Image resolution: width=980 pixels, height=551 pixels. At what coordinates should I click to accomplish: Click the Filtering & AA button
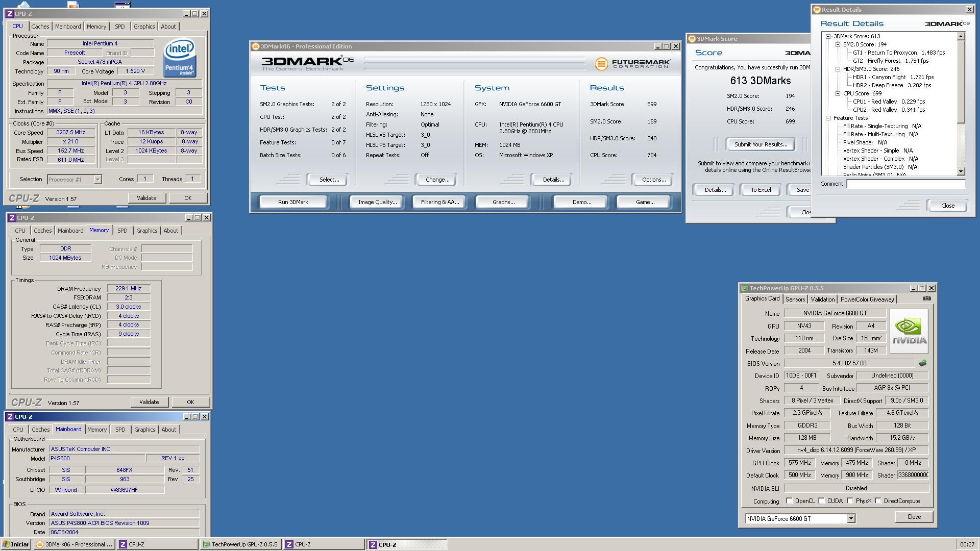[x=440, y=202]
